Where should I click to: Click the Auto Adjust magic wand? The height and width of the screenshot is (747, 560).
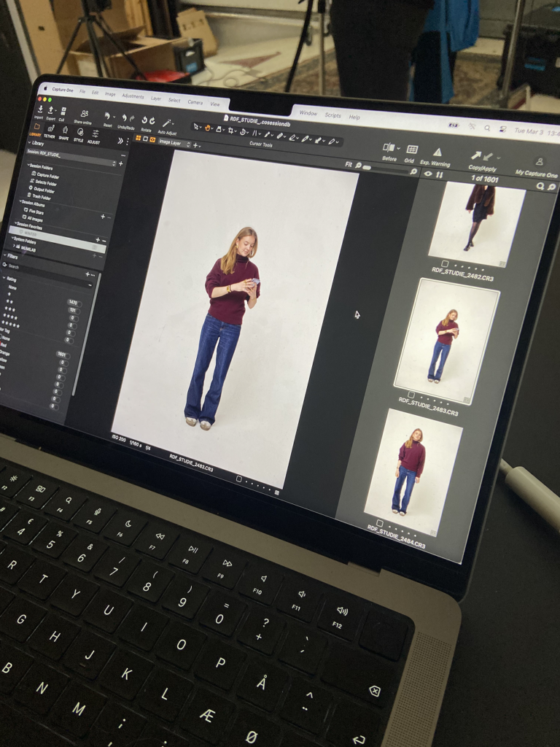tap(167, 123)
